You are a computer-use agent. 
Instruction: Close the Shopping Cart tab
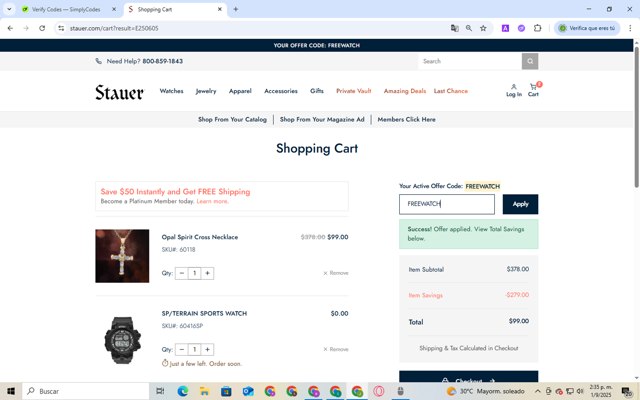pyautogui.click(x=220, y=9)
